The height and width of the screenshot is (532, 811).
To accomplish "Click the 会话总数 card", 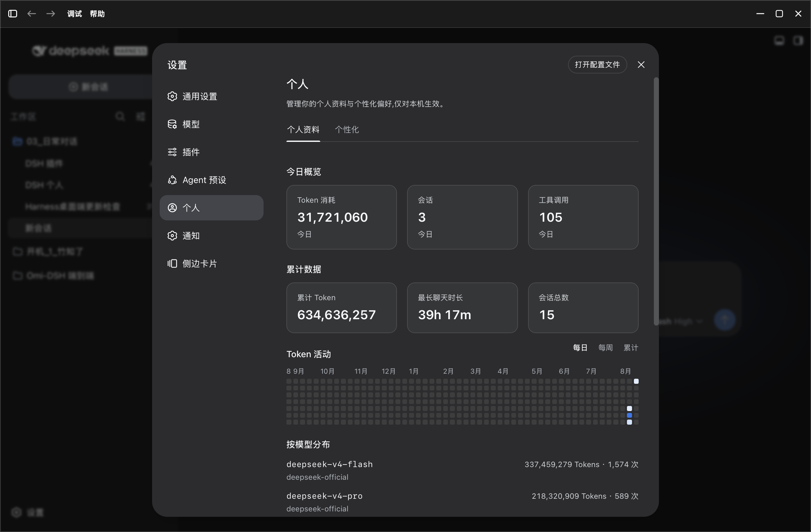I will pyautogui.click(x=583, y=308).
